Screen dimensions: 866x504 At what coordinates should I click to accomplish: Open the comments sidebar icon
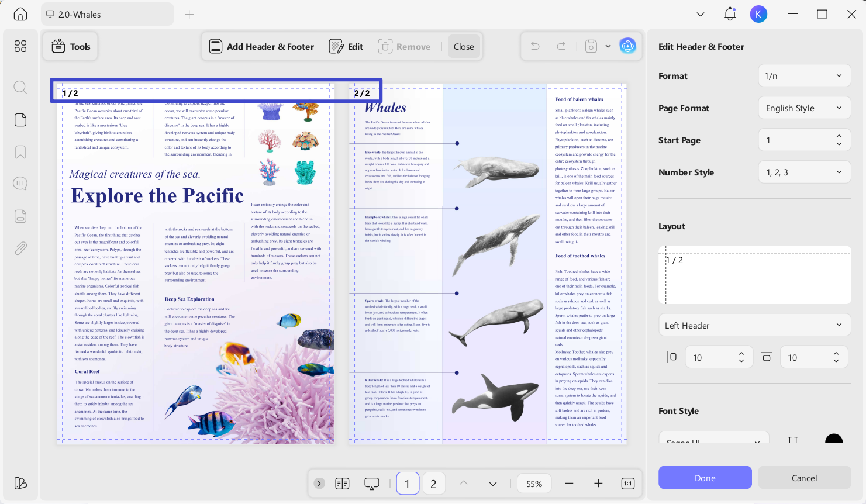[x=20, y=184]
